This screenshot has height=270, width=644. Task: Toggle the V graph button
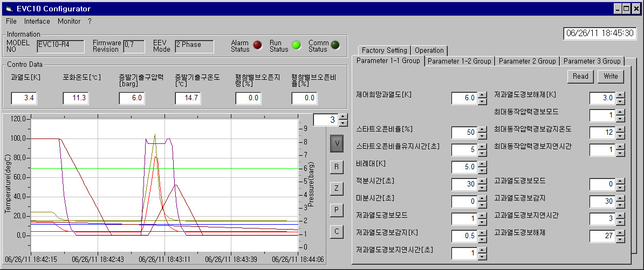(337, 143)
